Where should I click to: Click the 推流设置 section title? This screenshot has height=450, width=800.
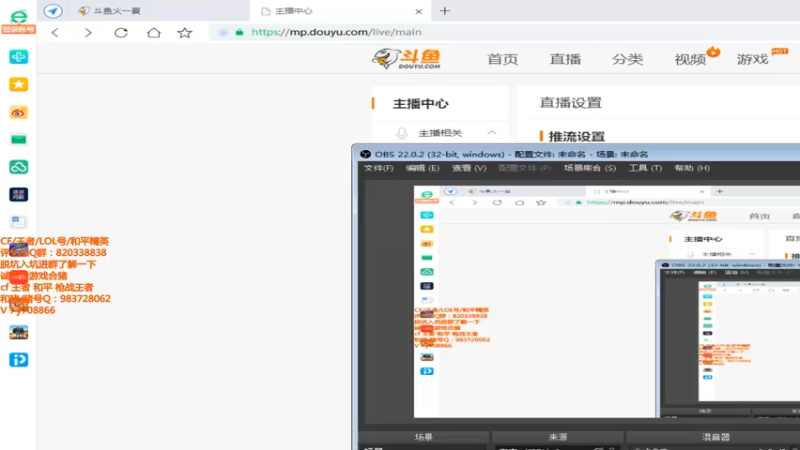[x=577, y=136]
